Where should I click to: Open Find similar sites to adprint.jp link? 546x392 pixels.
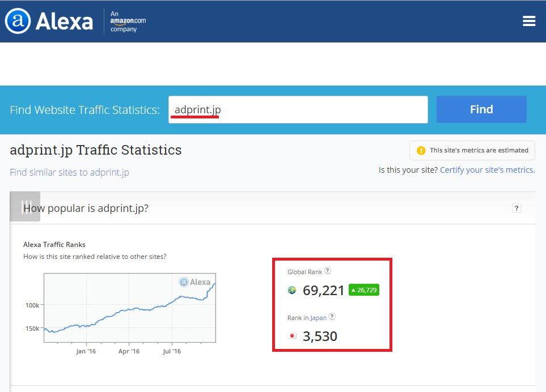coord(69,172)
